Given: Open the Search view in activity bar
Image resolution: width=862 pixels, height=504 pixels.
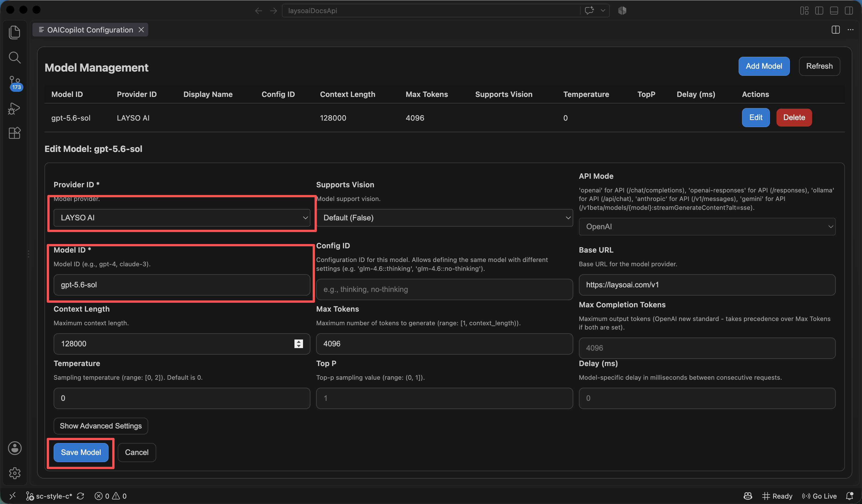Looking at the screenshot, I should coord(14,58).
